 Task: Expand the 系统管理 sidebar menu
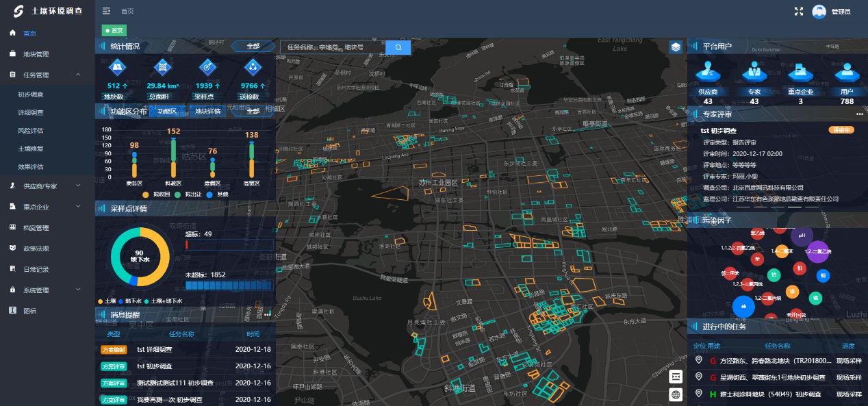(47, 290)
